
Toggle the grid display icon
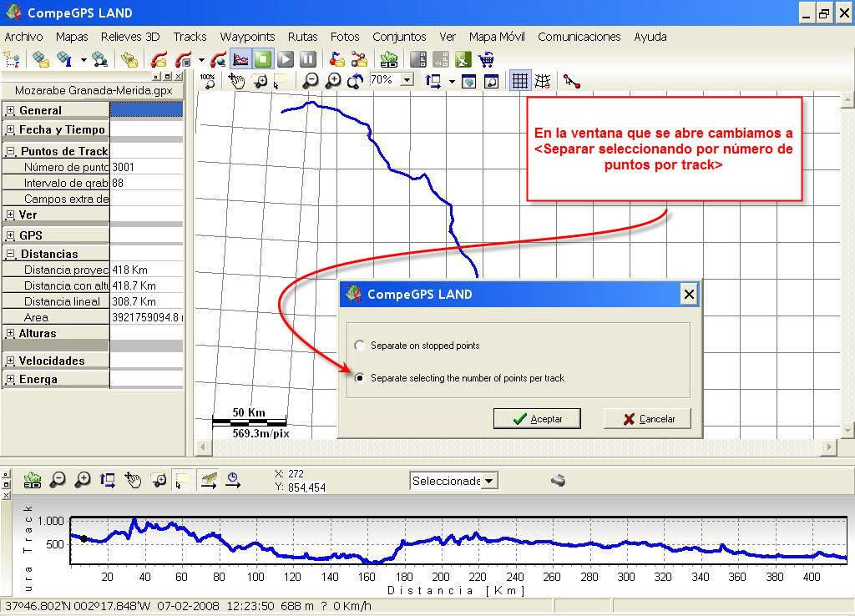519,81
